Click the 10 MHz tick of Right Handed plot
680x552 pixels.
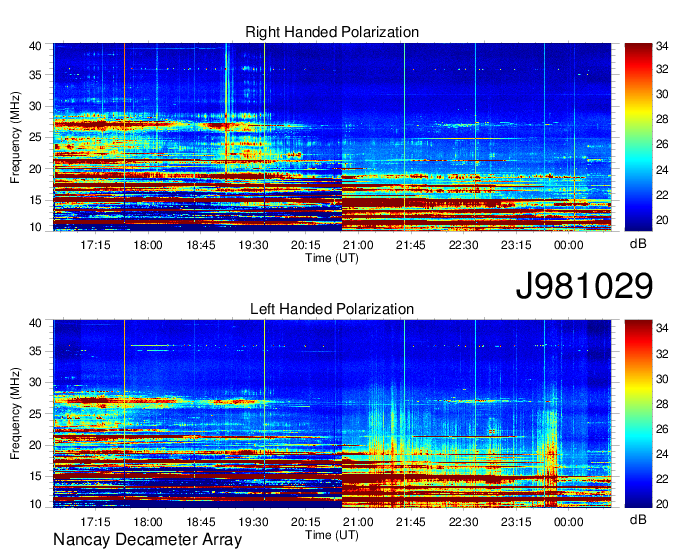tap(35, 227)
